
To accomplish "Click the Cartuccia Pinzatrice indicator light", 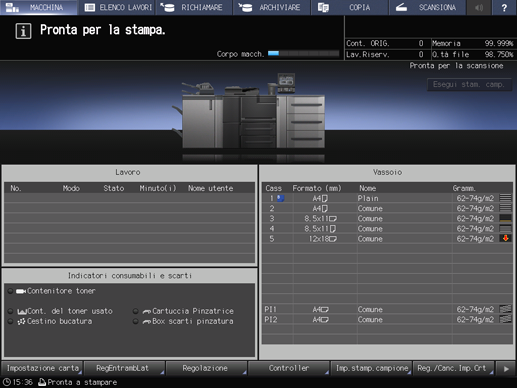I will (x=136, y=311).
